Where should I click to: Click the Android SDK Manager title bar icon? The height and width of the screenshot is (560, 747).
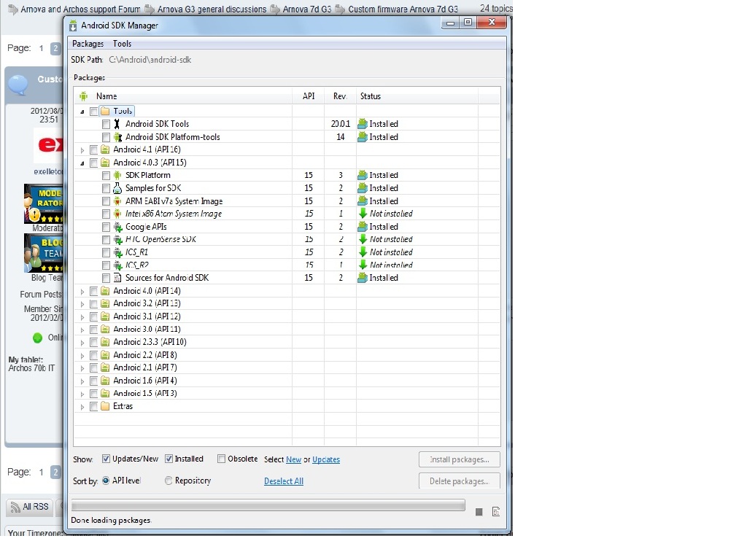(x=73, y=26)
